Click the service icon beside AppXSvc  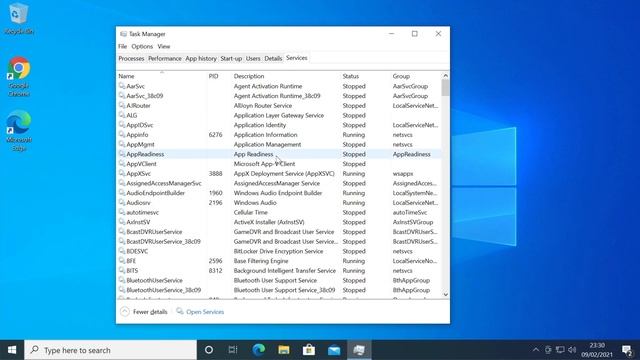coord(122,173)
